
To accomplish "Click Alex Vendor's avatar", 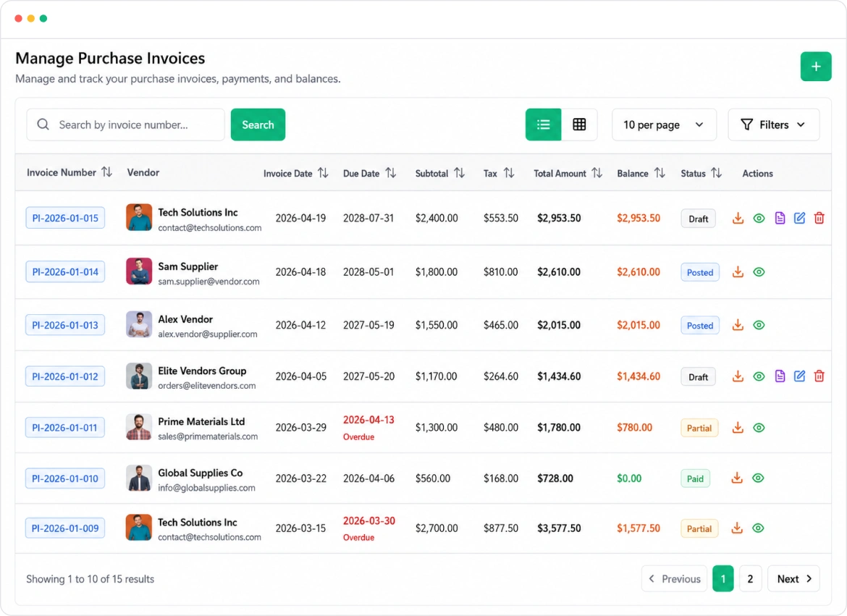I will [x=139, y=324].
